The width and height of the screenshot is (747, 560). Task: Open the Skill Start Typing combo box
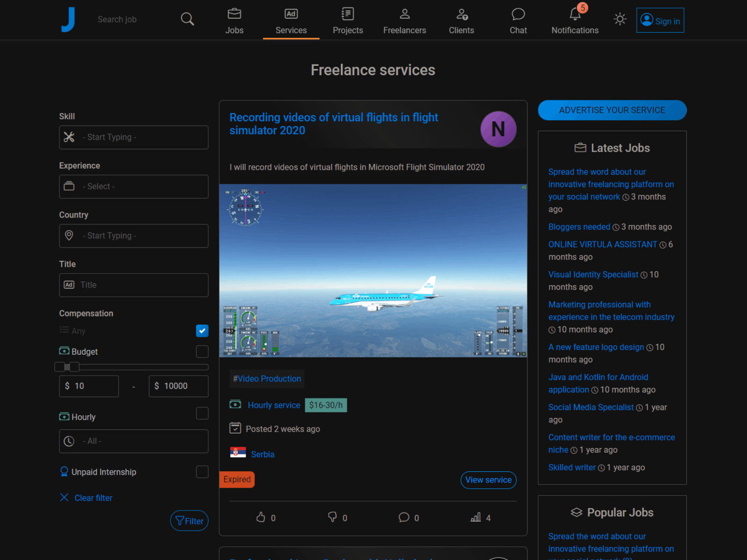[134, 137]
